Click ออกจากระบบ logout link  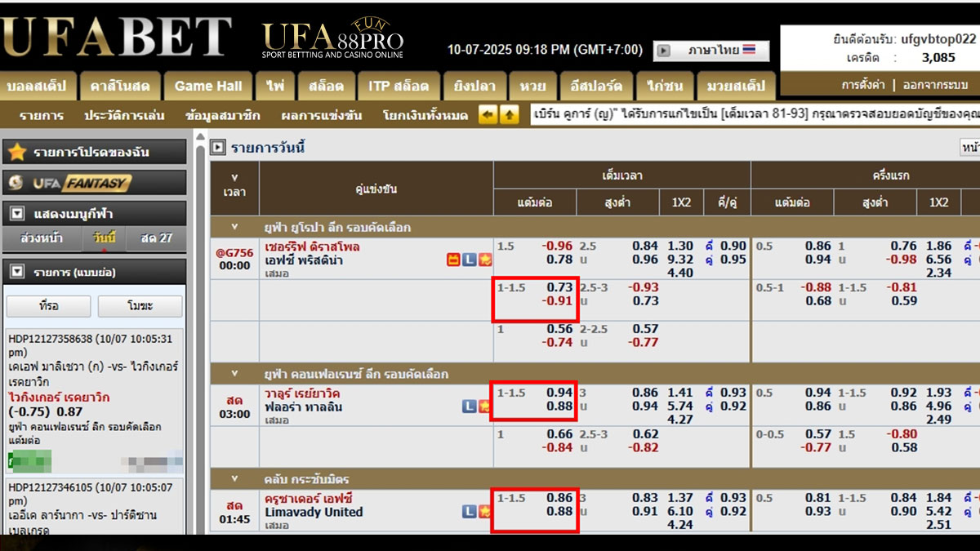[x=933, y=85]
